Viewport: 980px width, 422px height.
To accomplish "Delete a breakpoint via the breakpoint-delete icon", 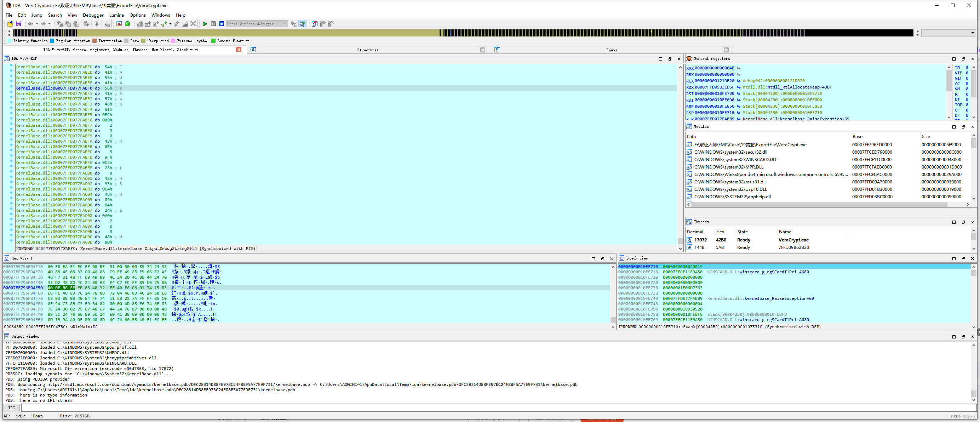I will coord(331,24).
